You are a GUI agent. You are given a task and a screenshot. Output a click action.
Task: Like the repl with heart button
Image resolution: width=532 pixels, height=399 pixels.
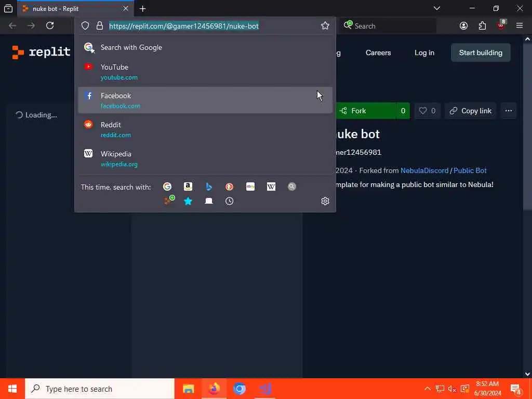pyautogui.click(x=427, y=111)
